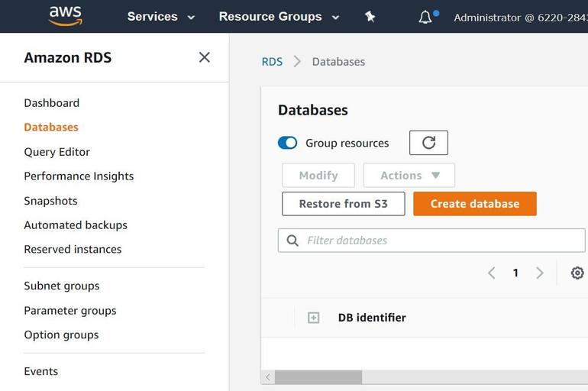Open the Actions dropdown

(409, 175)
